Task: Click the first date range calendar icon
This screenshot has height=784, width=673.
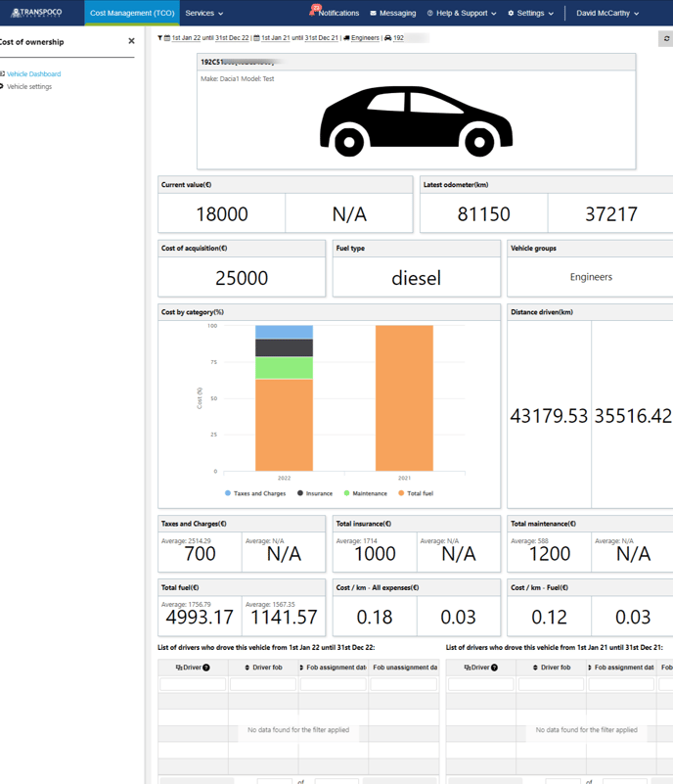Action: pos(167,38)
